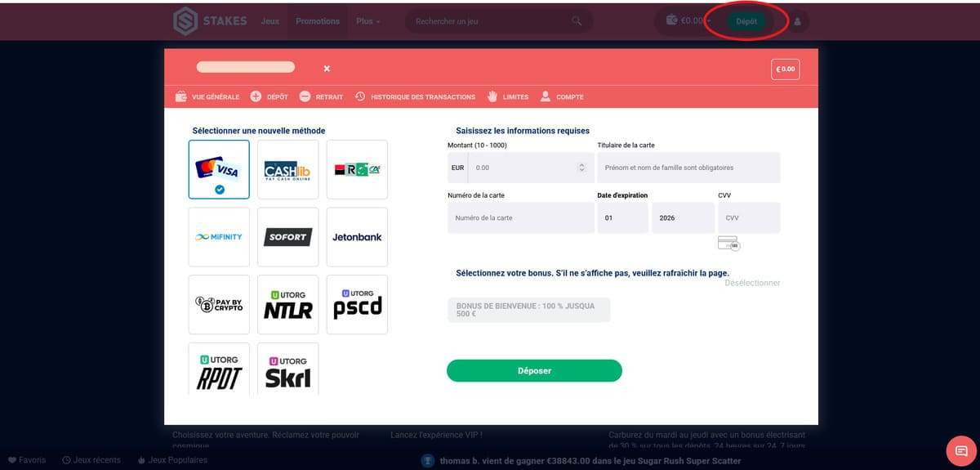Open the expiration month dropdown
Image resolution: width=980 pixels, height=470 pixels.
[622, 218]
